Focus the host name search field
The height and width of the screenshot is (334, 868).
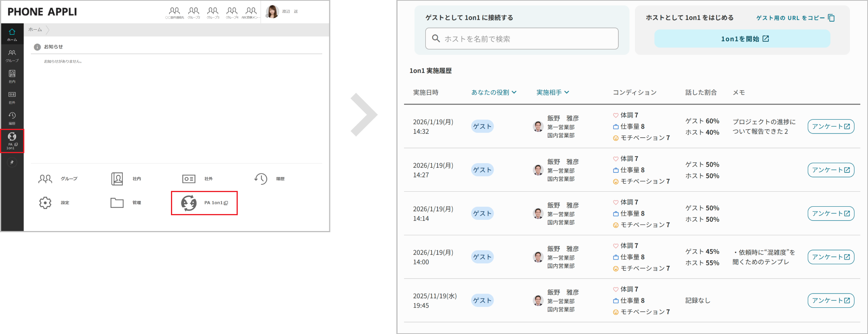pyautogui.click(x=522, y=39)
